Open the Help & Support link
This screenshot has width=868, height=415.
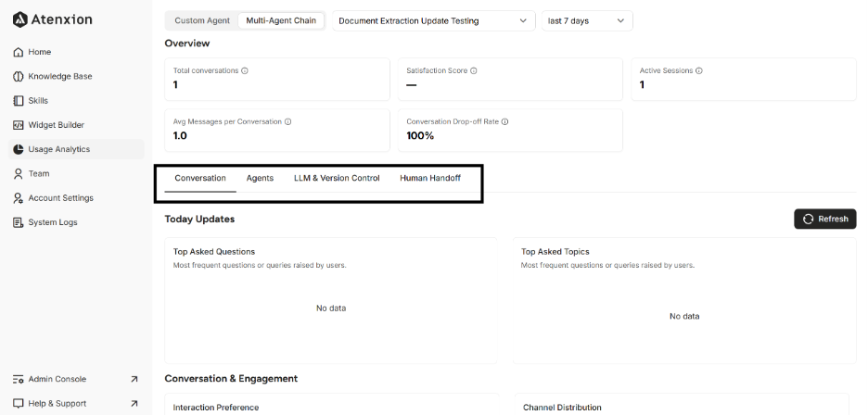76,403
